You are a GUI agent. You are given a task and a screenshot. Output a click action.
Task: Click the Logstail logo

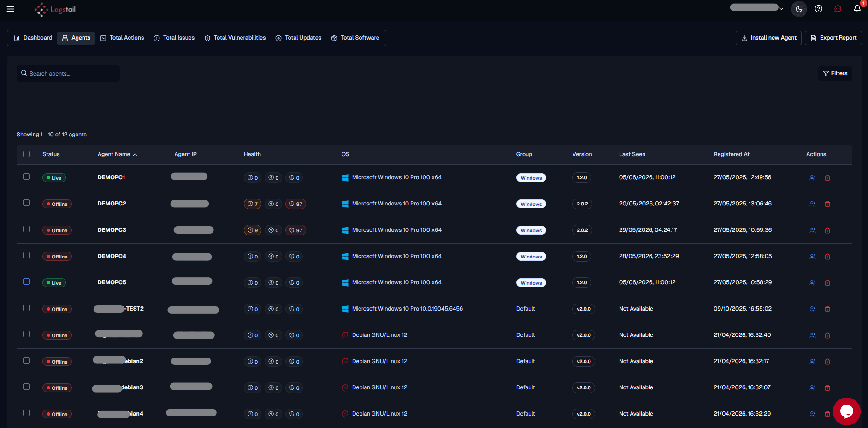[x=55, y=9]
